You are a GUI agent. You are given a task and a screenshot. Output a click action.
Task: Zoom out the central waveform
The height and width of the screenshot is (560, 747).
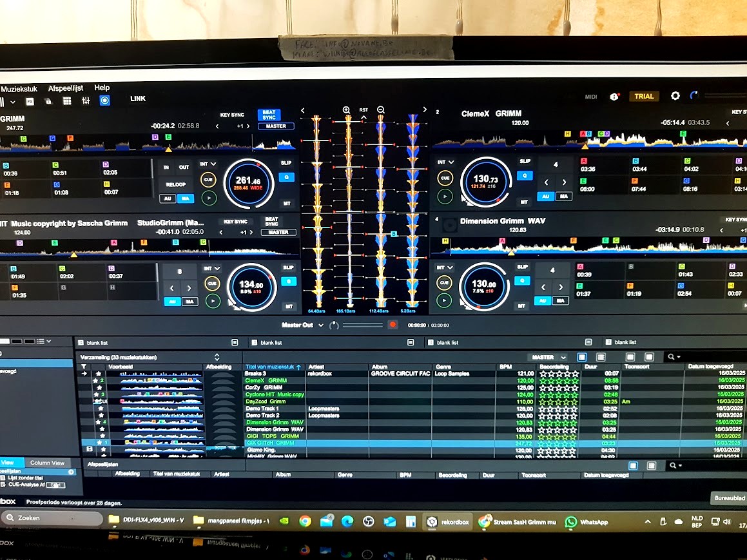tap(381, 110)
